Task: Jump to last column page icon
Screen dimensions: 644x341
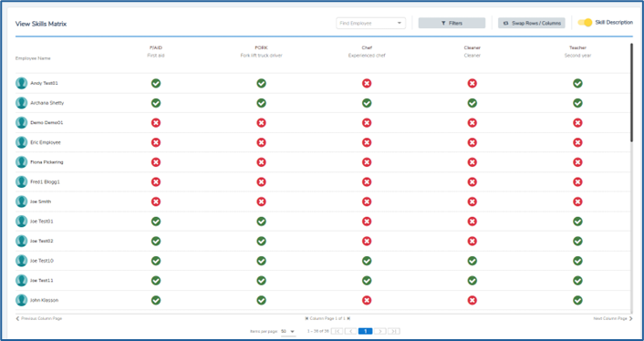Action: point(348,318)
